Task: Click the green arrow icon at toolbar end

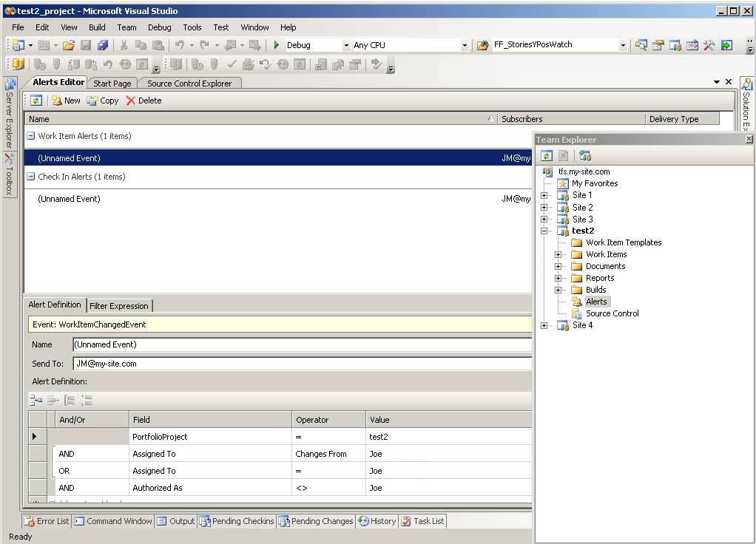Action: click(x=726, y=45)
